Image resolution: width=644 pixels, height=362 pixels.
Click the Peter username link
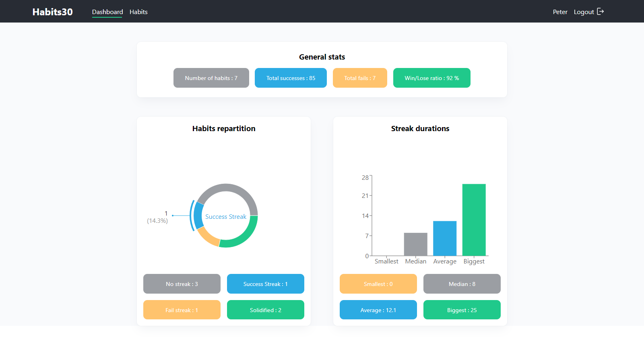tap(560, 12)
